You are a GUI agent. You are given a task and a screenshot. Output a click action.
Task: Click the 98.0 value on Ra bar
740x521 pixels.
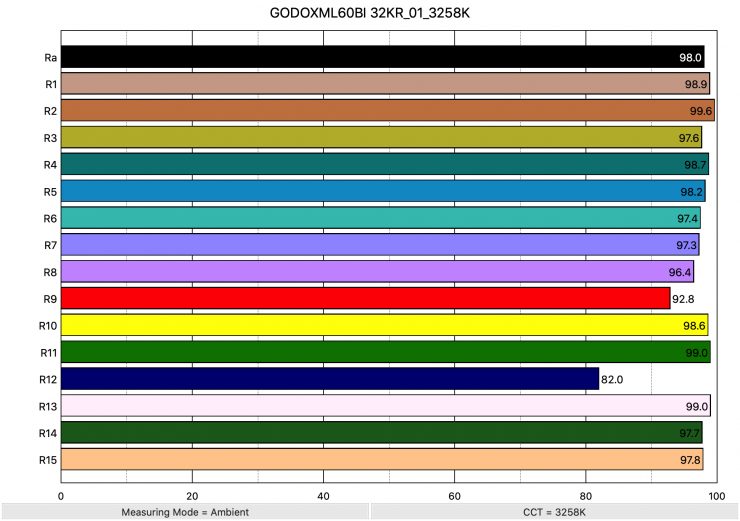point(689,57)
